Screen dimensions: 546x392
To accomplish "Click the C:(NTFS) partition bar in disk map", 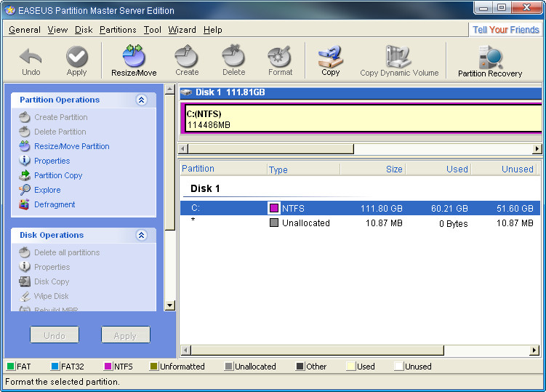I will click(x=361, y=119).
